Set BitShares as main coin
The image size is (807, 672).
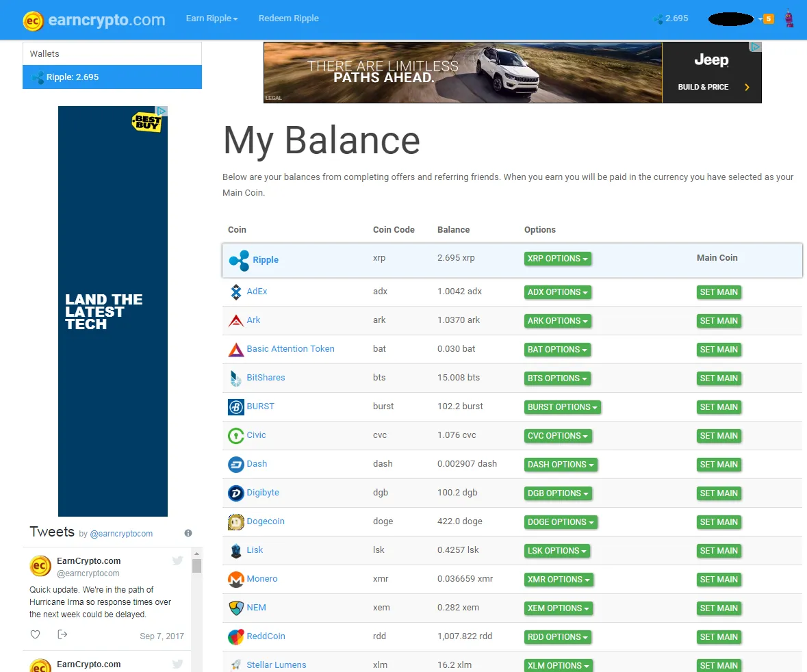tap(719, 378)
